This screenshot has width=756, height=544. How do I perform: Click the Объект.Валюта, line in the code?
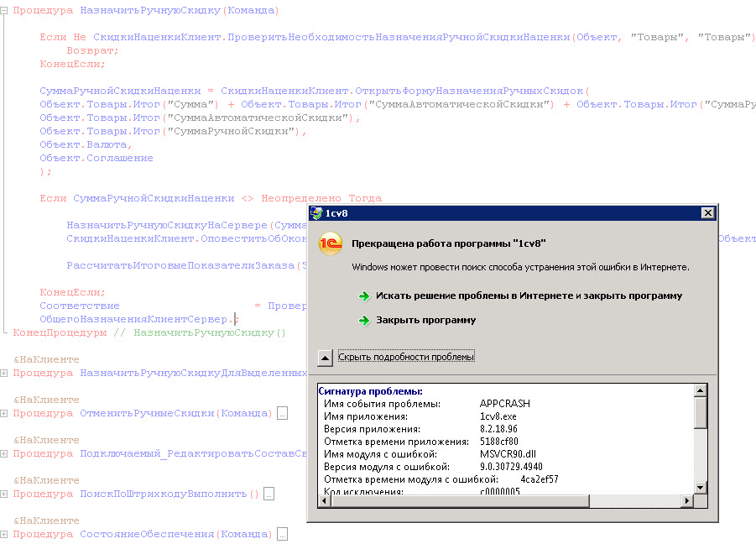[x=86, y=144]
